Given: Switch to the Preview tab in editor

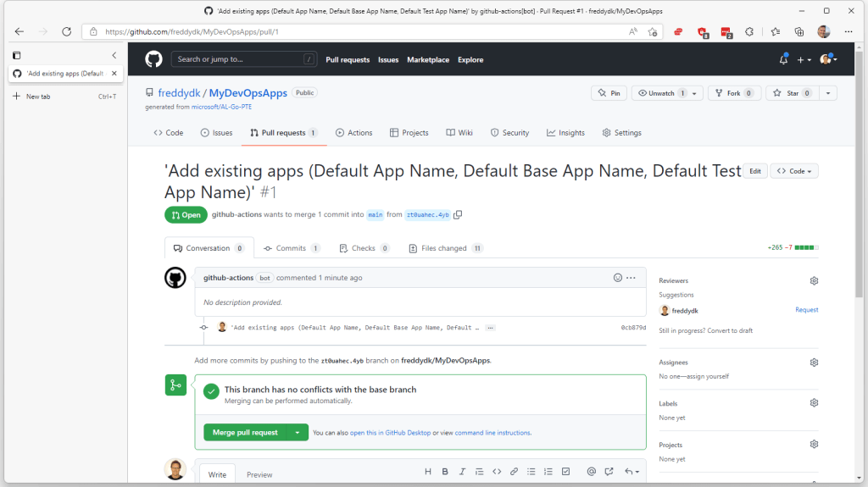Looking at the screenshot, I should coord(259,475).
